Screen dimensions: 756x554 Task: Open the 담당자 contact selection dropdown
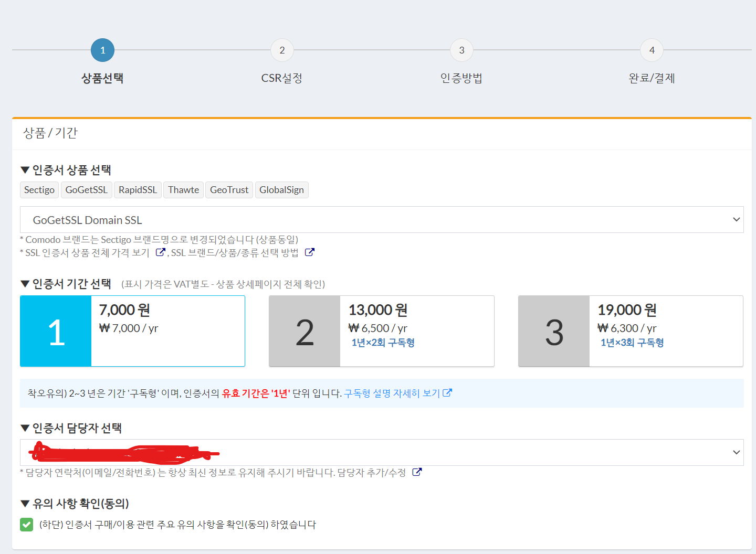click(382, 452)
